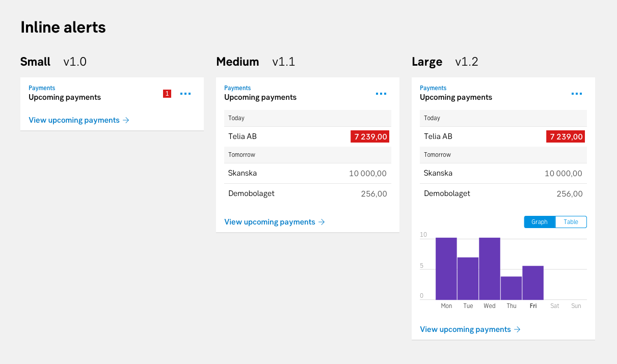Select the Graph view toggle
The image size is (617, 364).
pos(540,222)
